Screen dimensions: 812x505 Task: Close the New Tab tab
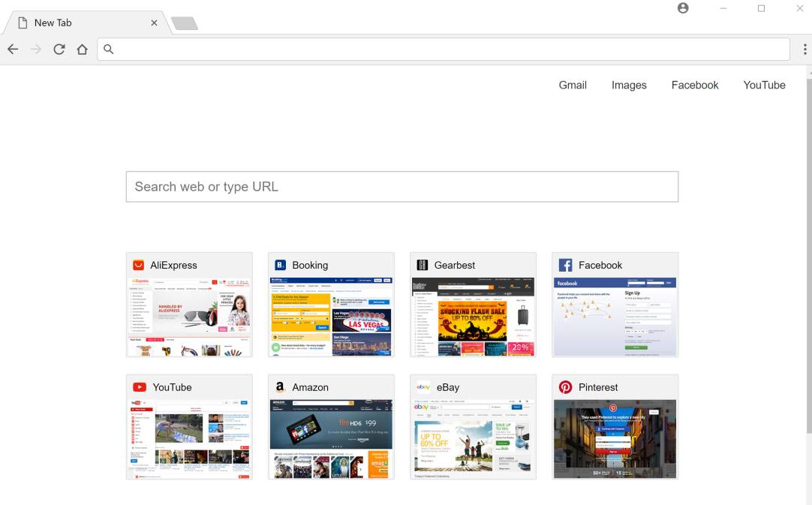[x=154, y=23]
